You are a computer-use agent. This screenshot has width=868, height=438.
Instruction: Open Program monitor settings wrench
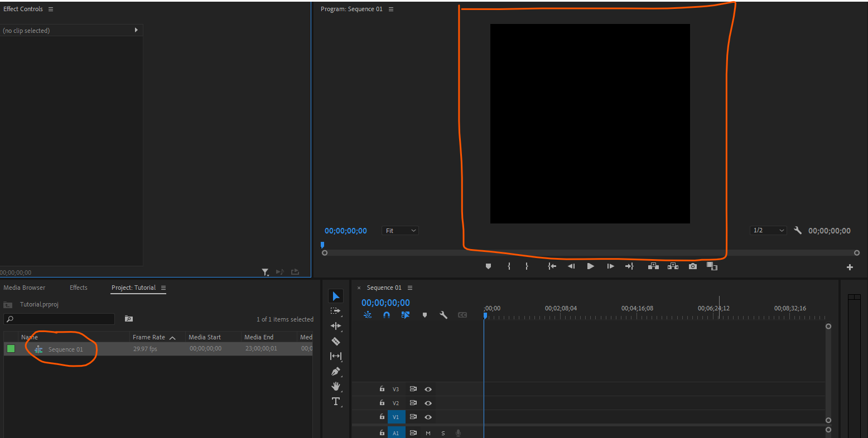[798, 230]
